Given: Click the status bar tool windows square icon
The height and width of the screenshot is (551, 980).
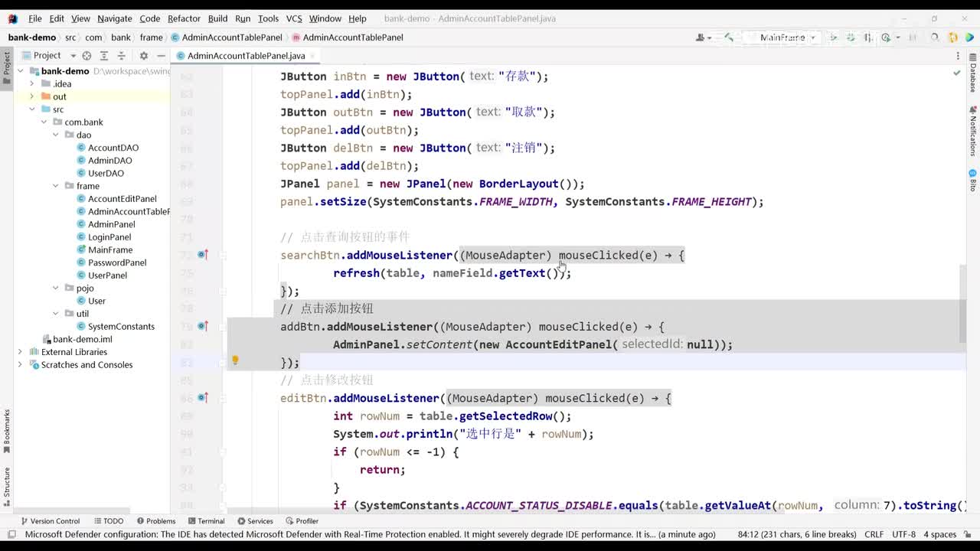Looking at the screenshot, I should pyautogui.click(x=11, y=534).
